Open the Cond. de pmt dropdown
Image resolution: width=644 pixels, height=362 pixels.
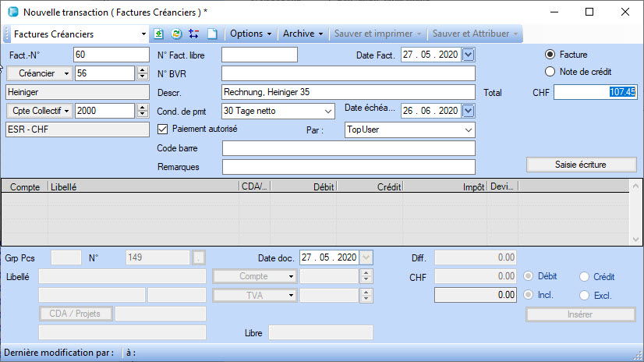327,111
